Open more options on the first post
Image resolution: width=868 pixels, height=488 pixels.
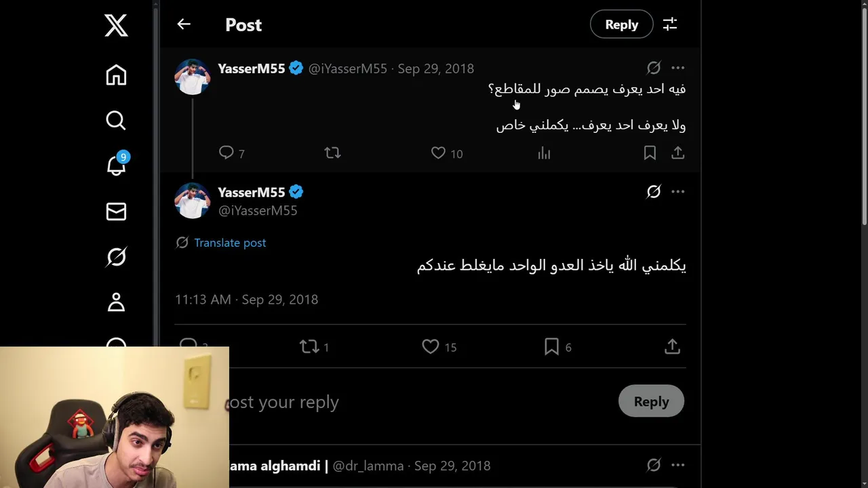pyautogui.click(x=678, y=68)
